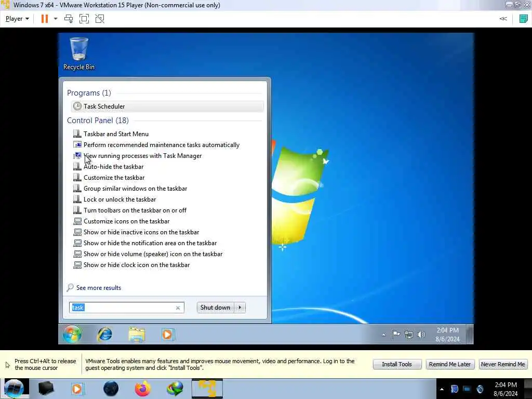This screenshot has height=399, width=532.
Task: Open Windows Explorer folder on guest taskbar
Action: tap(137, 335)
